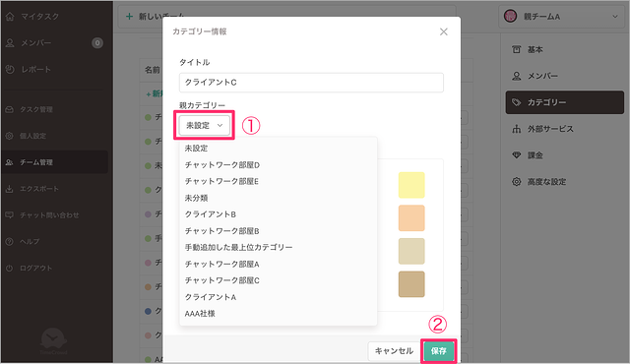Click the gear icon beside 個人設定
This screenshot has height=364, width=630.
9,136
